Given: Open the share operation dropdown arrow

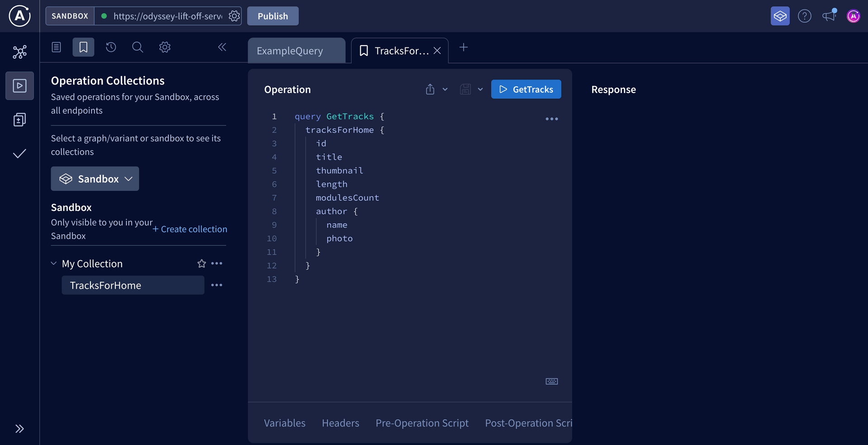Looking at the screenshot, I should click(445, 89).
